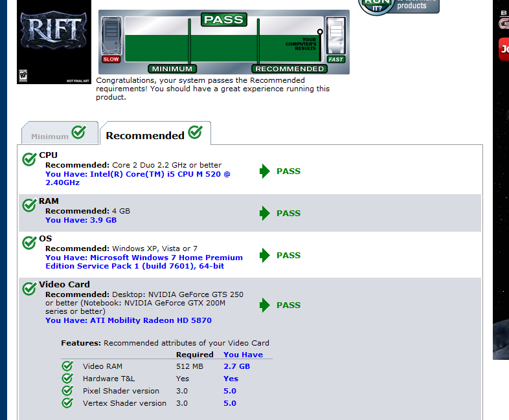Click the green arrow in RAM row

(265, 214)
